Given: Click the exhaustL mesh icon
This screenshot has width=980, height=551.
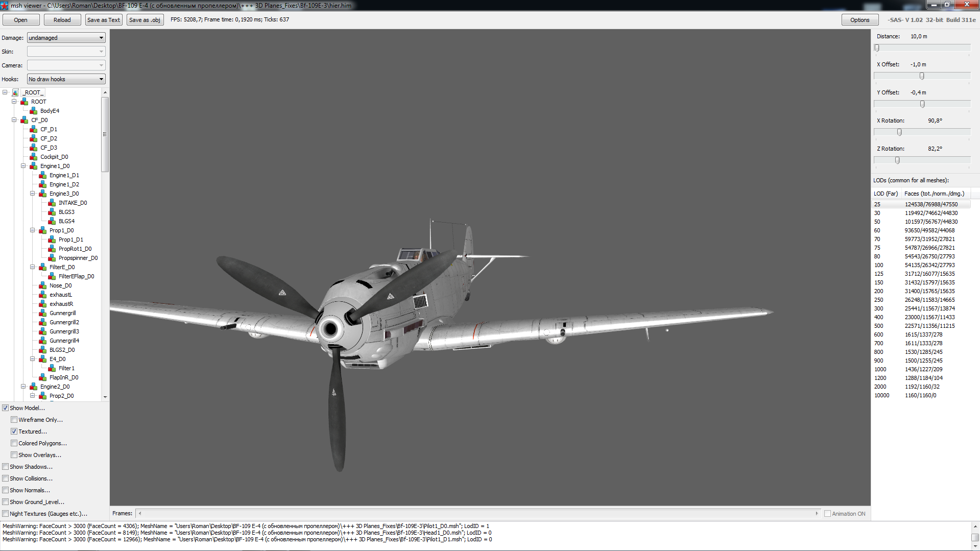Looking at the screenshot, I should 43,295.
